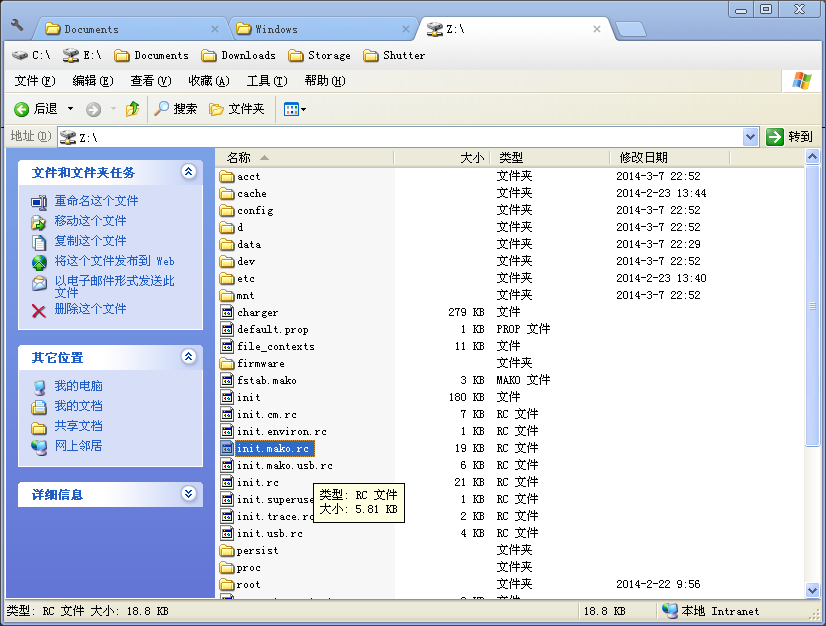
Task: Sort by the 修改日期 column header
Action: pyautogui.click(x=670, y=158)
